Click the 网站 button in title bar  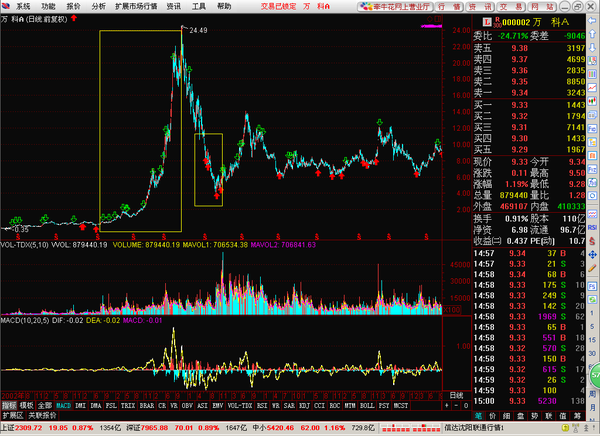[x=543, y=7]
